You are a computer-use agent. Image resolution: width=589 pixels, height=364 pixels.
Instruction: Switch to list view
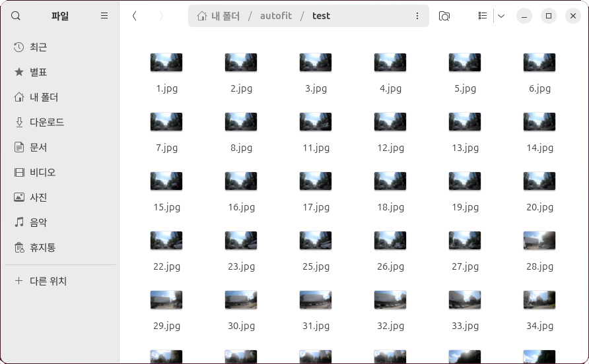click(x=483, y=16)
